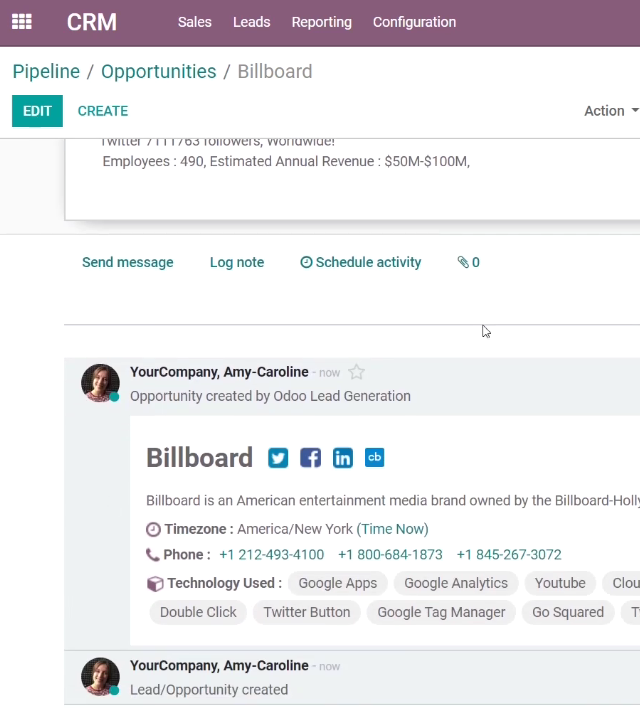Open attachments paperclip showing 0

(468, 262)
